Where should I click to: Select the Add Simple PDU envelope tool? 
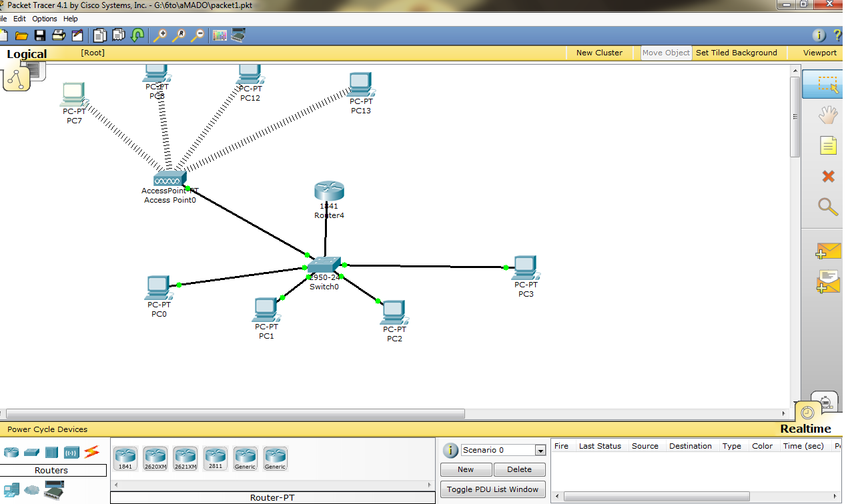click(x=828, y=251)
